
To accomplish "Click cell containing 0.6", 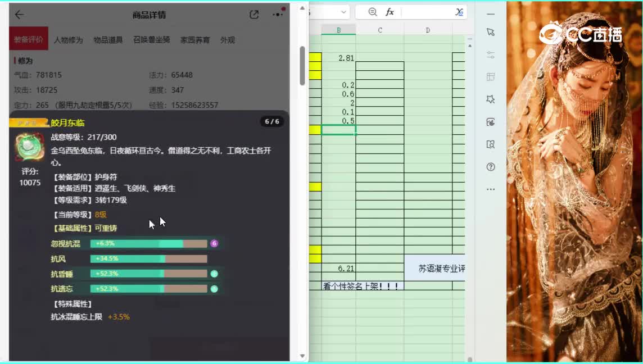I will pos(338,94).
